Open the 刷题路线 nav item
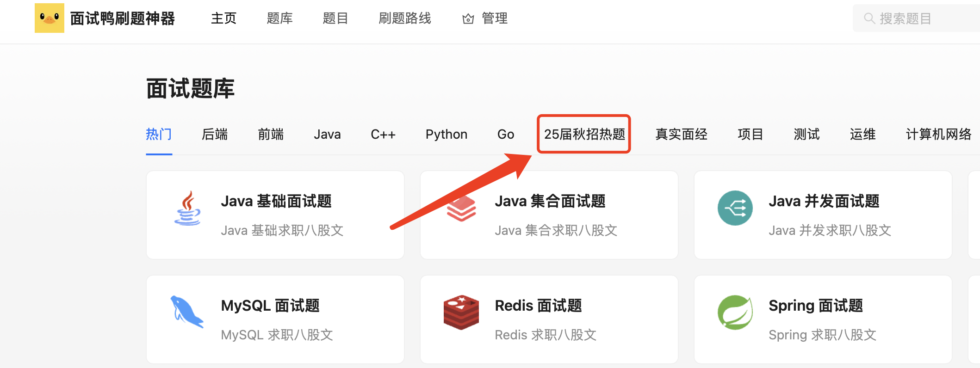 coord(405,18)
